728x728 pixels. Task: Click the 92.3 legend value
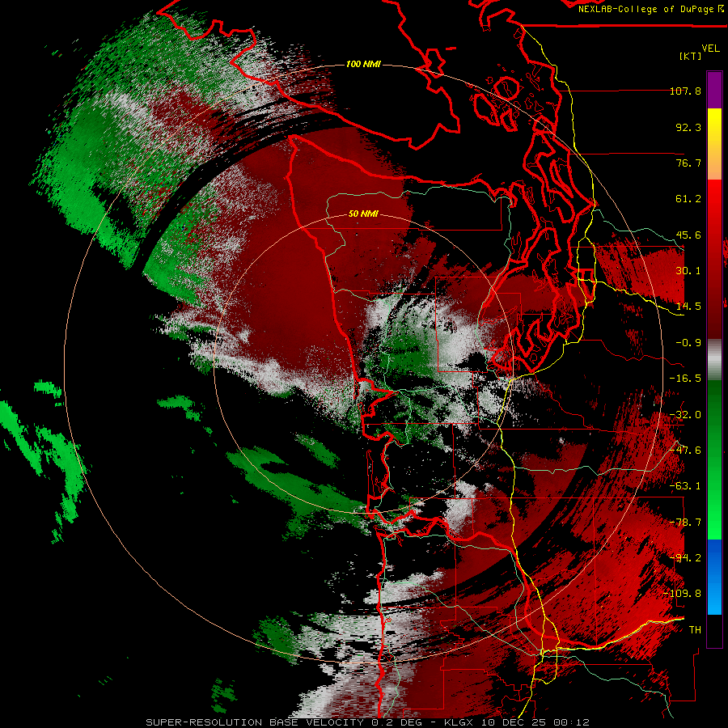pos(688,127)
